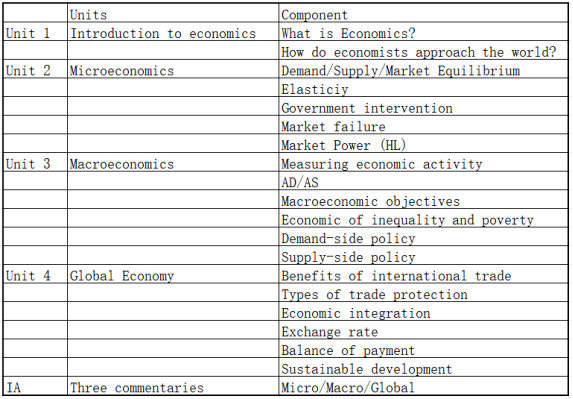Select the "Unit 1" cell
This screenshot has width=573, height=399.
[35, 32]
